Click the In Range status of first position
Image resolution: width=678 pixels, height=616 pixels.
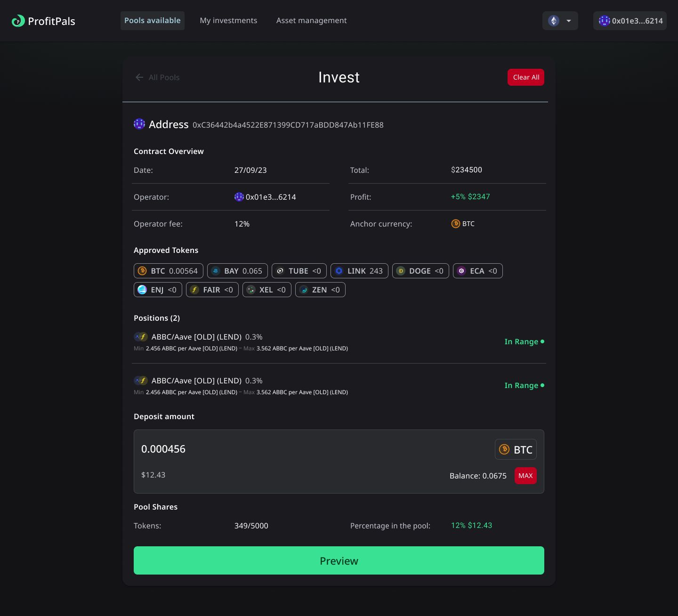(x=524, y=341)
